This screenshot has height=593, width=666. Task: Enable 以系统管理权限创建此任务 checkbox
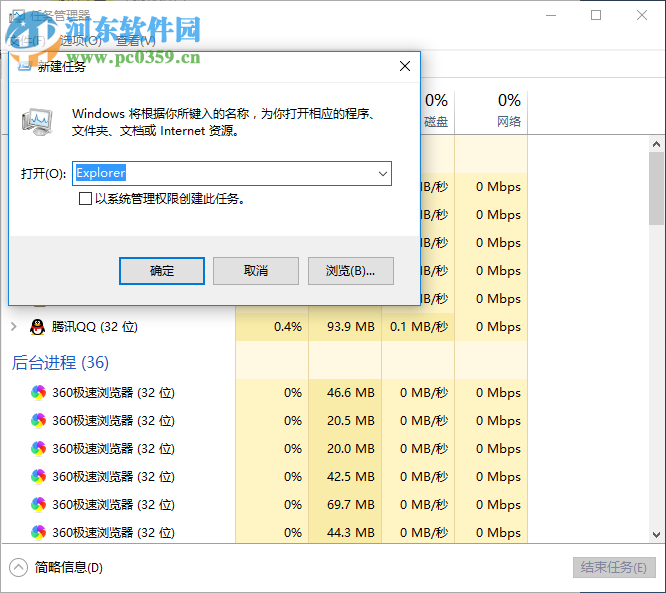click(x=85, y=198)
